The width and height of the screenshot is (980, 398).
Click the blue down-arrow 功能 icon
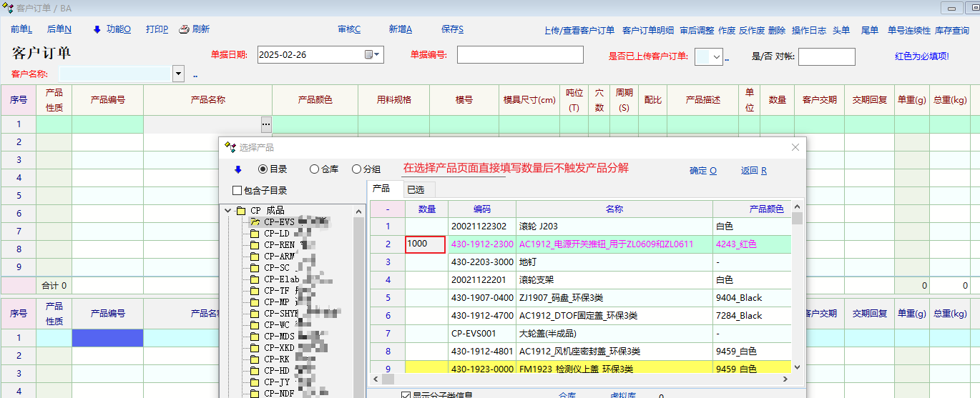pyautogui.click(x=97, y=29)
